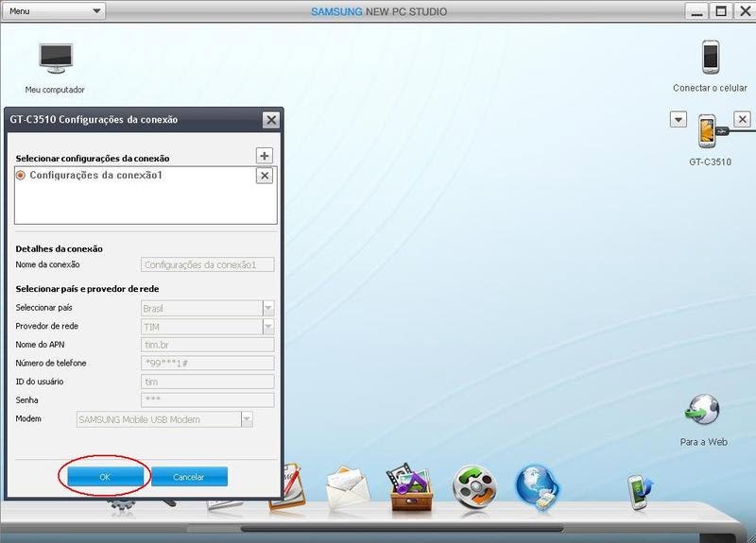756x543 pixels.
Task: Open the Menu dropdown
Action: click(x=54, y=11)
